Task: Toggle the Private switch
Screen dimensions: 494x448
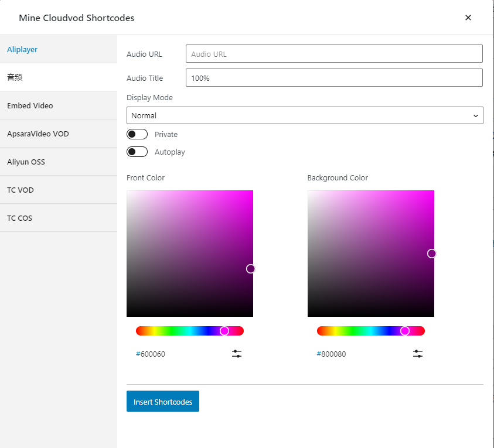Action: coord(137,135)
